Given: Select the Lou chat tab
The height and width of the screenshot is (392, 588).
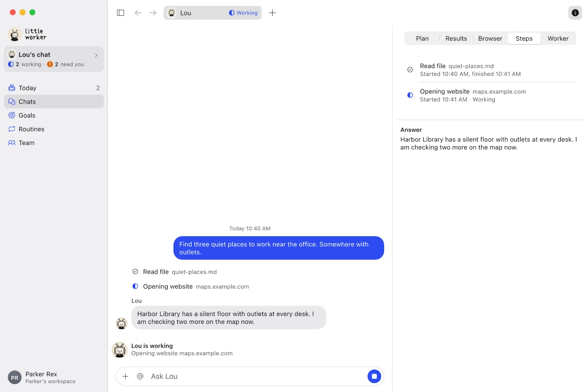Looking at the screenshot, I should tap(213, 13).
